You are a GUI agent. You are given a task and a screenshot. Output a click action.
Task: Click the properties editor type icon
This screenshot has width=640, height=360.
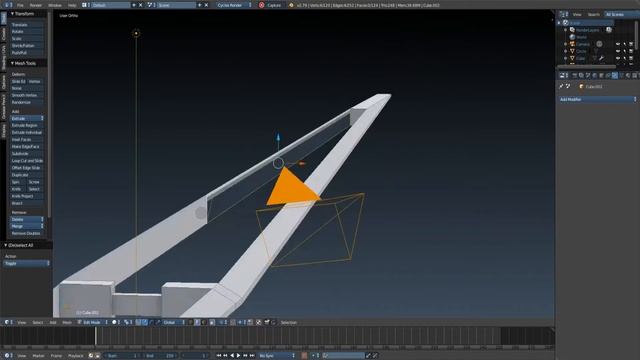pos(563,76)
